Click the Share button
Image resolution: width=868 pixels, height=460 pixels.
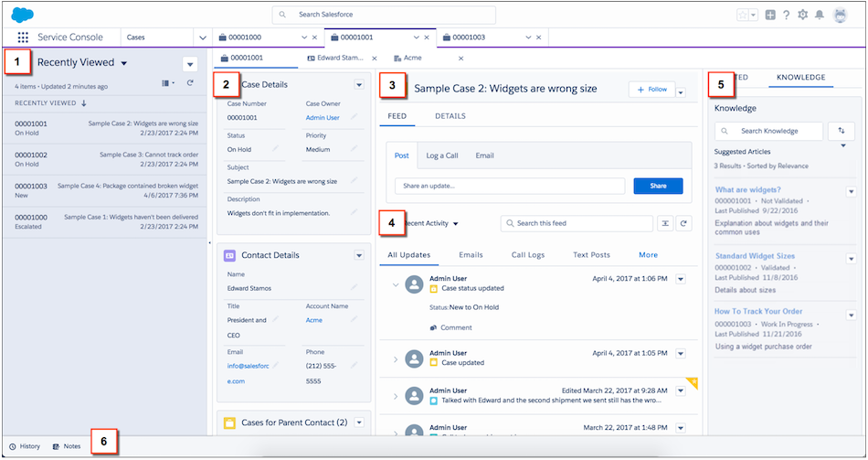tap(658, 187)
